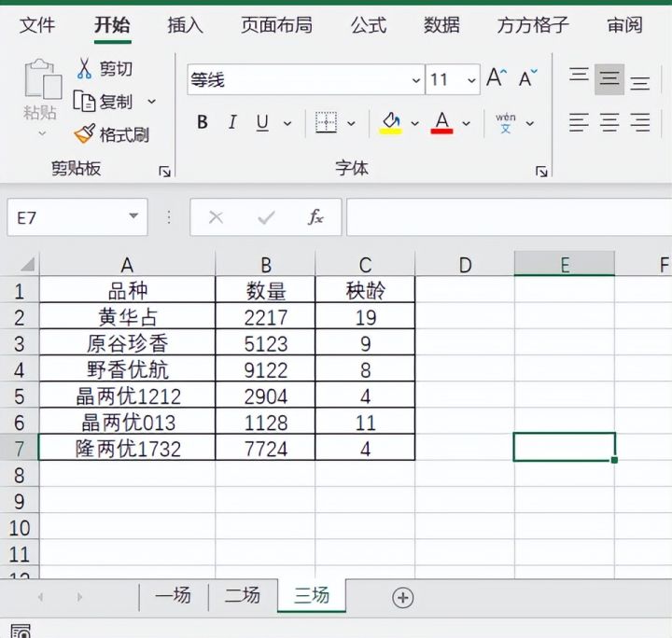Viewport: 672px width, 638px height.
Task: Click the next sheet navigation arrow
Action: (x=79, y=597)
